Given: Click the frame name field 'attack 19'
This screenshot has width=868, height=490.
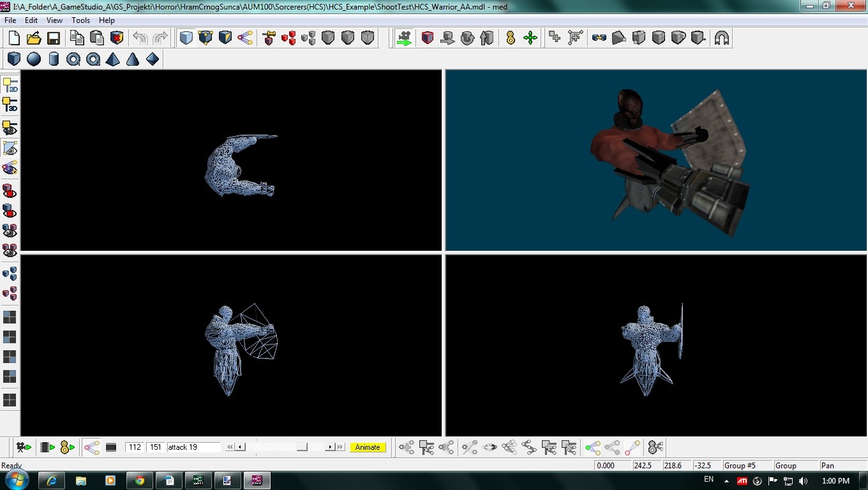Looking at the screenshot, I should (193, 447).
